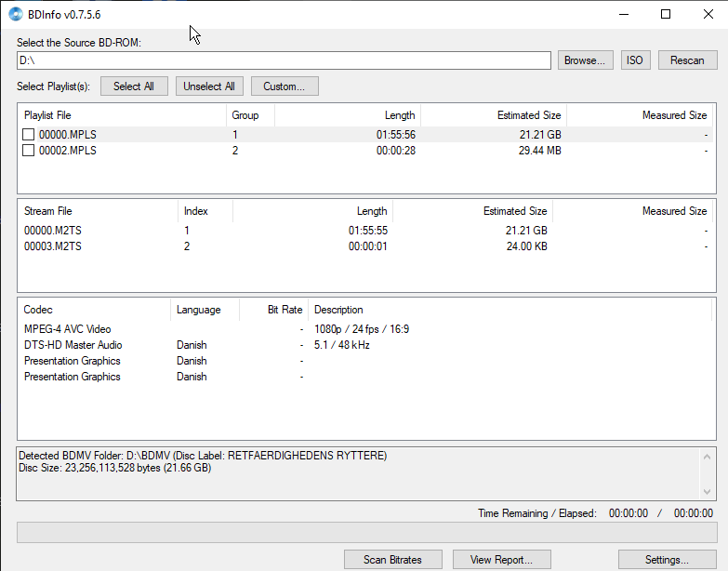This screenshot has width=728, height=571.
Task: Click the 21.21 GB playlist estimated size
Action: click(x=540, y=135)
